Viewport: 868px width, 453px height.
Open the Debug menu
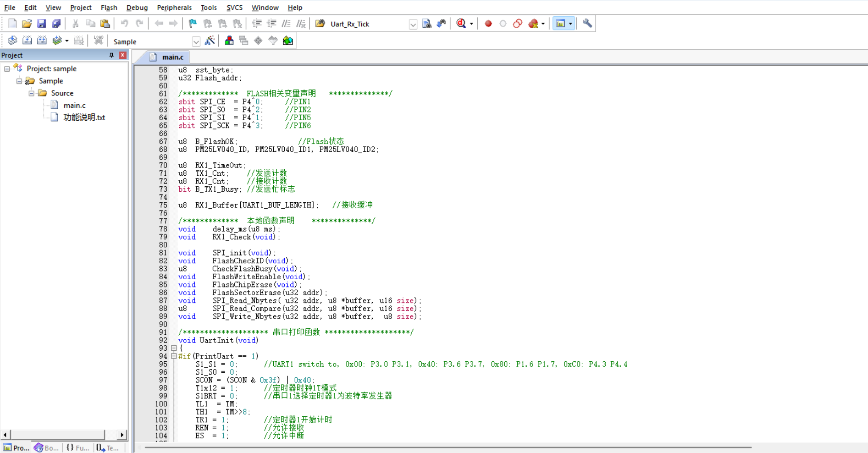pos(137,7)
